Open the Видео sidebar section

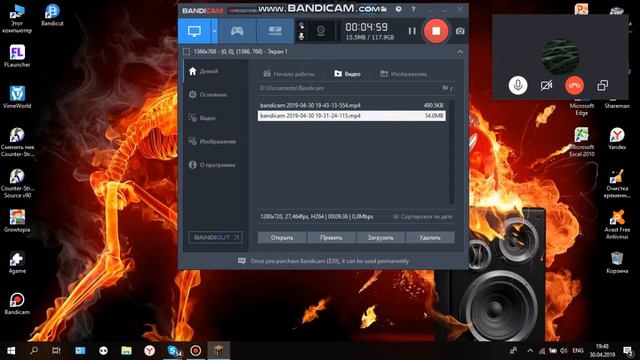(x=215, y=118)
